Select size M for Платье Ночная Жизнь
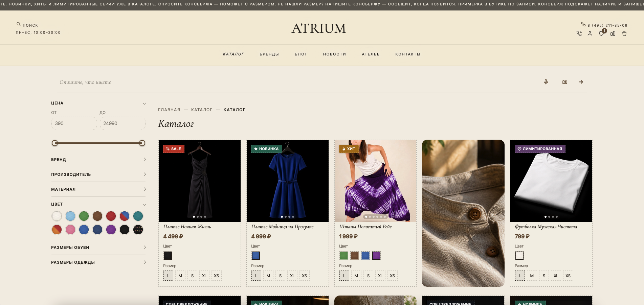644x305 pixels. (180, 276)
